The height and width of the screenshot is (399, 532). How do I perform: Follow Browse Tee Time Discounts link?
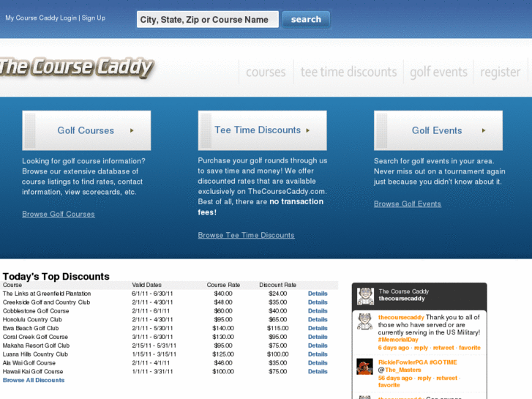click(x=247, y=235)
